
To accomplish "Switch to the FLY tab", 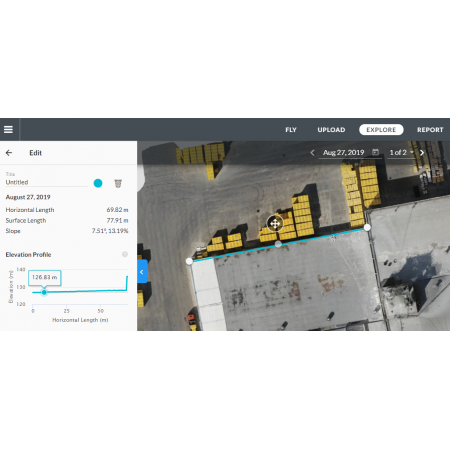I will point(291,130).
